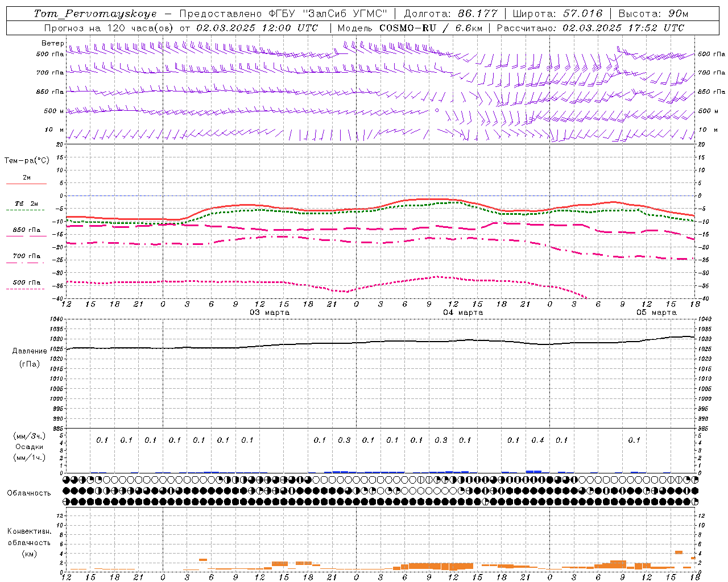Click the '(гПа)' unit under Давление

[x=30, y=364]
